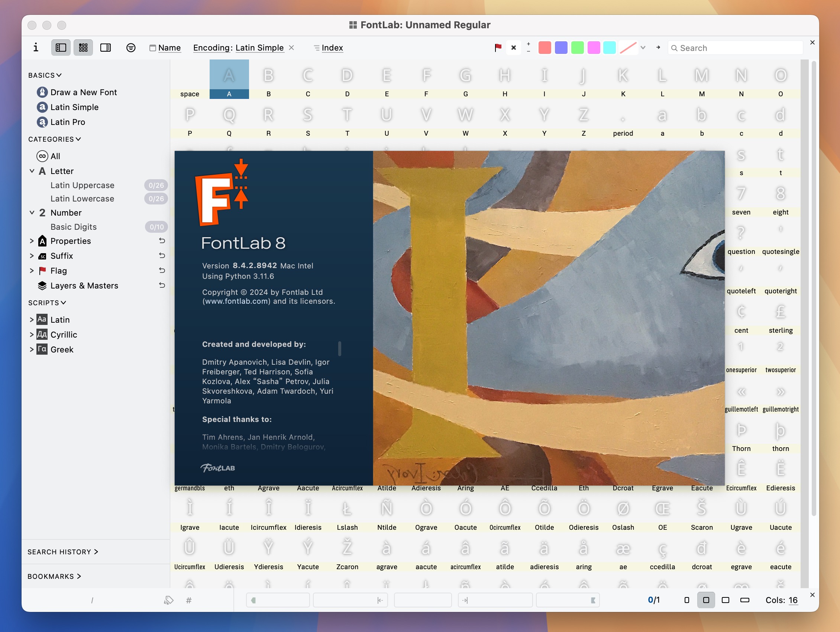
Task: Click the red flag icon in toolbar
Action: pyautogui.click(x=498, y=48)
